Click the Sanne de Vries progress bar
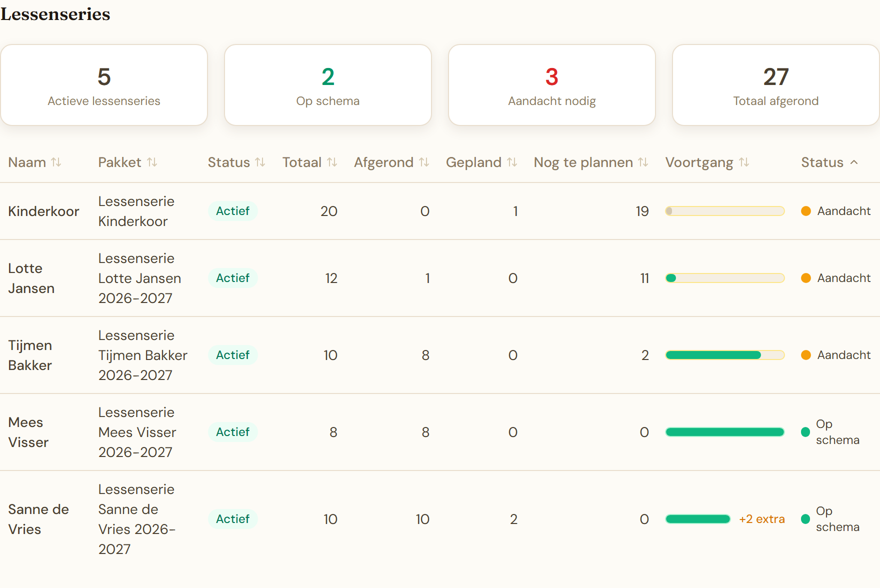The width and height of the screenshot is (880, 588). tap(698, 519)
